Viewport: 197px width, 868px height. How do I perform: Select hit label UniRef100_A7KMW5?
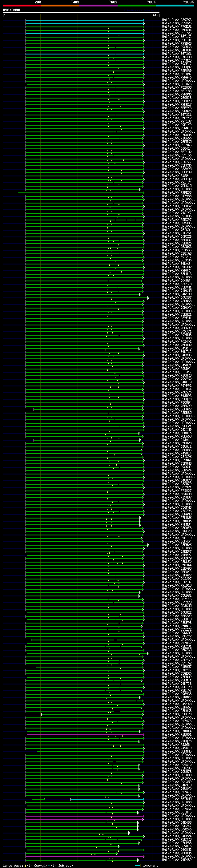coord(177,521)
